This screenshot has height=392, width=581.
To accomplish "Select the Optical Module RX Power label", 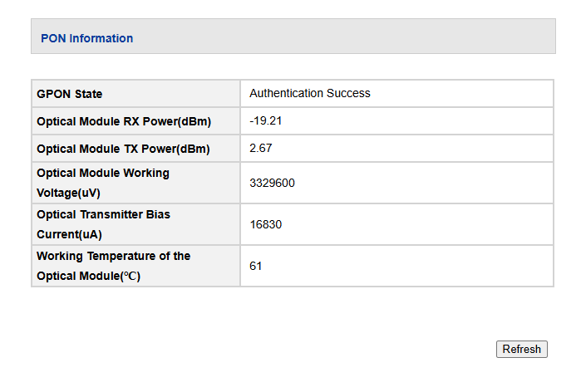I will click(124, 122).
